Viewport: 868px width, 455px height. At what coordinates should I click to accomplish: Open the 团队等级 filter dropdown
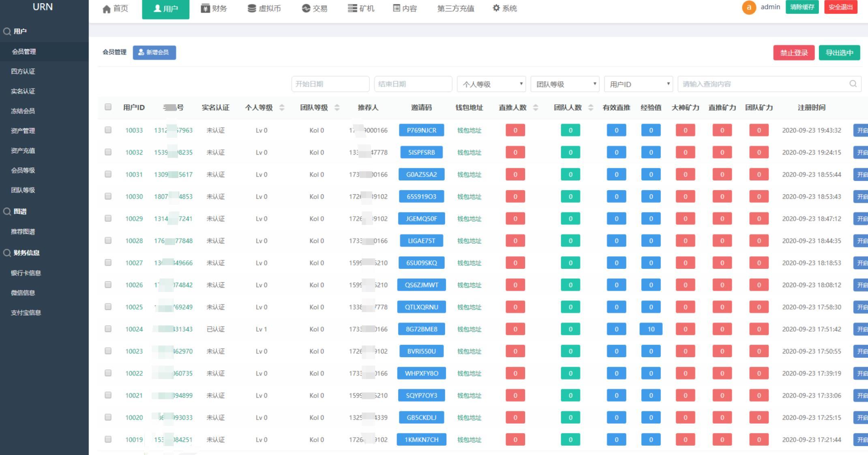565,84
